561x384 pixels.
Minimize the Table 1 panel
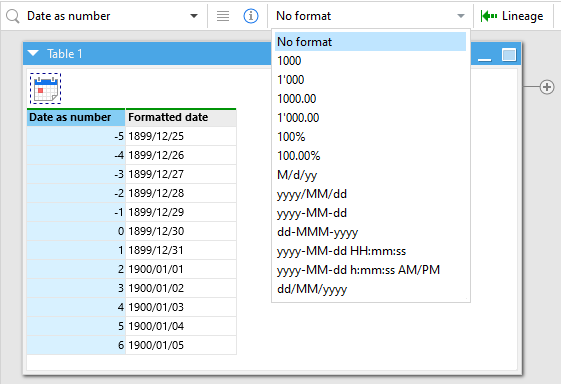484,59
